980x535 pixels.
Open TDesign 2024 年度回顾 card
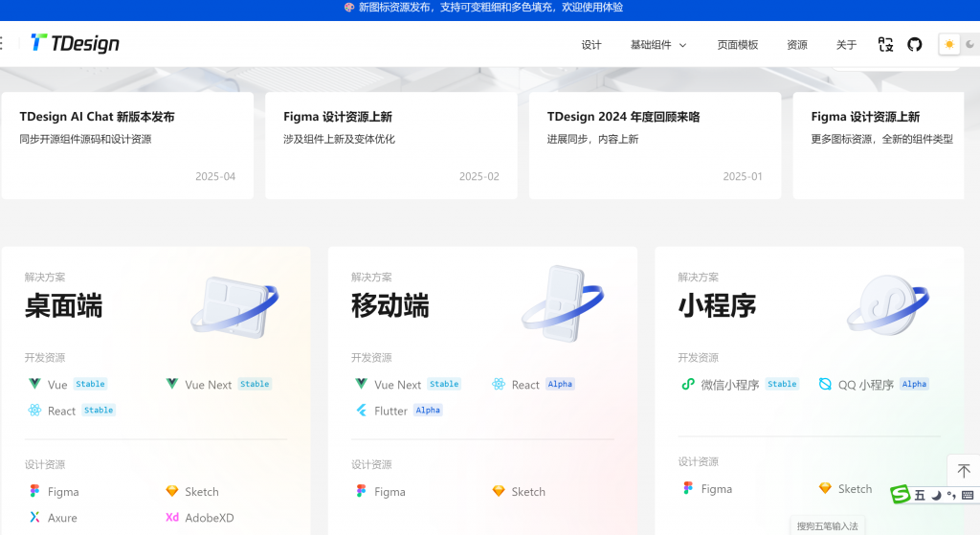pos(655,145)
